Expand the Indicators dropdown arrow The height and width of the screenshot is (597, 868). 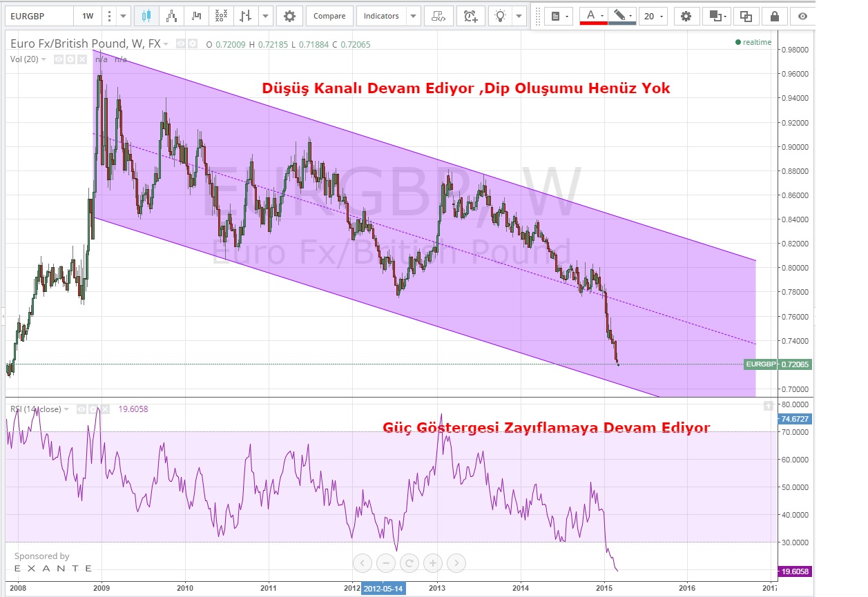[412, 16]
